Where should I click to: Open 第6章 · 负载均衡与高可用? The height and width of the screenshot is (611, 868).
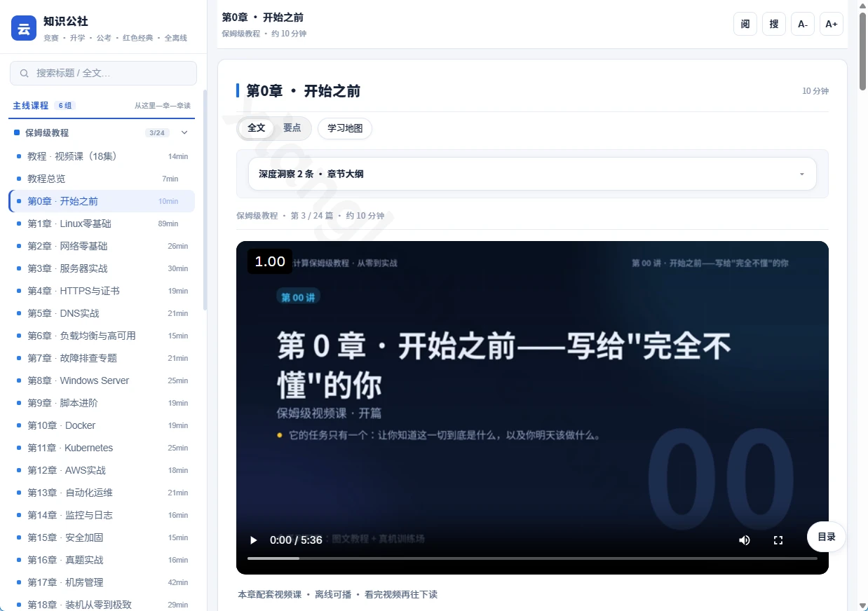(x=102, y=336)
